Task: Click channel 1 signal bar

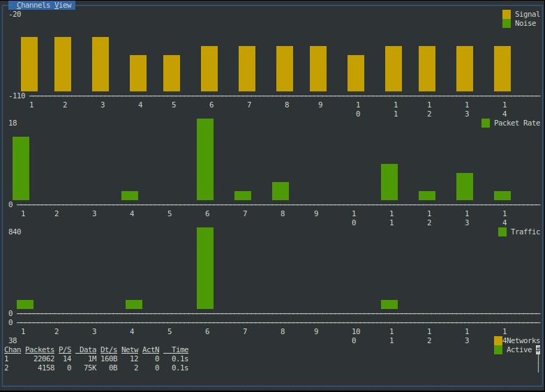Action: [29, 64]
